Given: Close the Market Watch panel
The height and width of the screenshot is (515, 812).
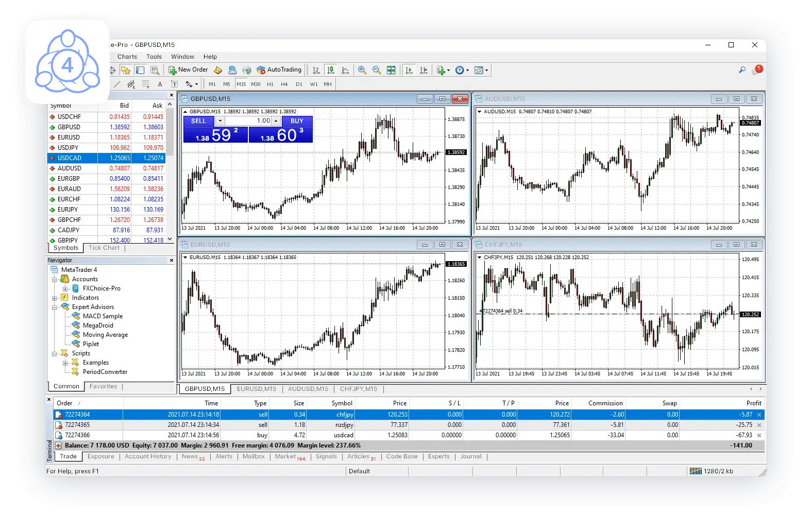Looking at the screenshot, I should (x=172, y=95).
